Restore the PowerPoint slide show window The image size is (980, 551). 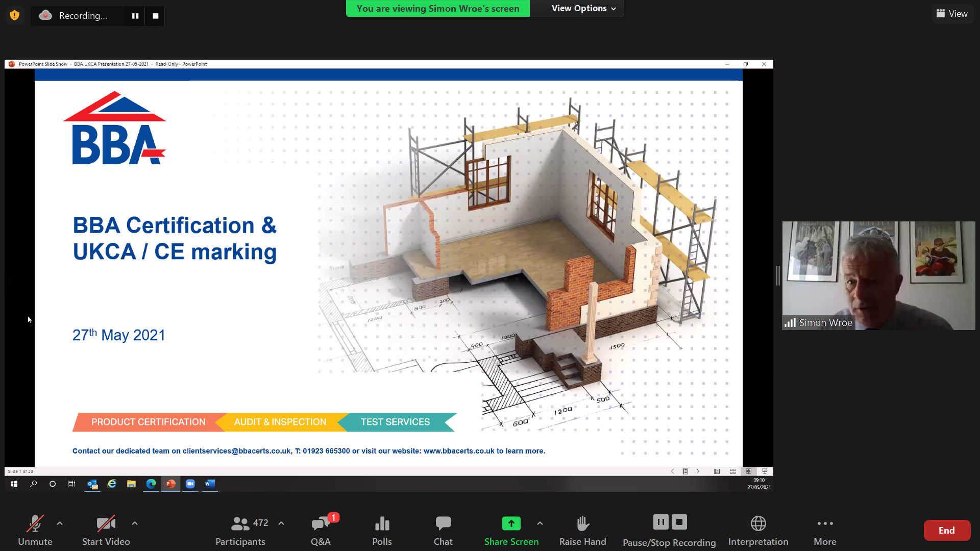(746, 64)
